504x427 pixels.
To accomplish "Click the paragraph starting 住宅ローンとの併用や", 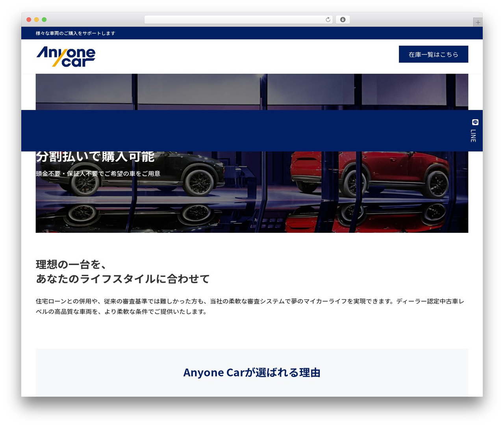I will 250,306.
